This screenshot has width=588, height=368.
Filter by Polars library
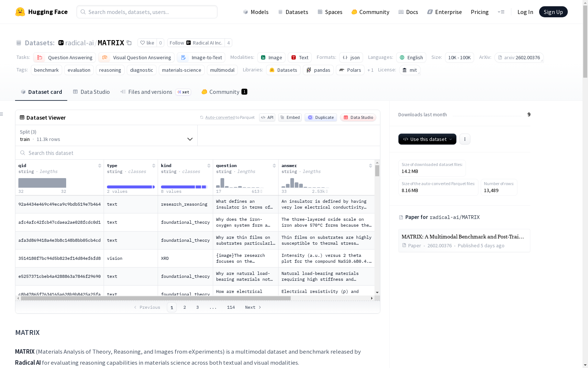(x=350, y=70)
